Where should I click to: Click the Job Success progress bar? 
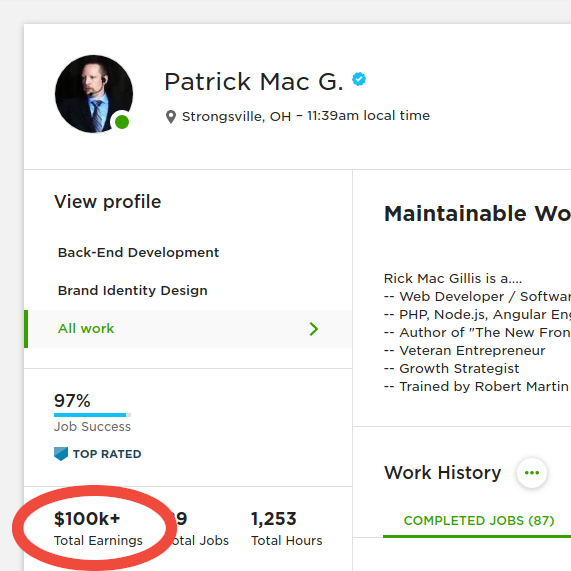click(92, 415)
